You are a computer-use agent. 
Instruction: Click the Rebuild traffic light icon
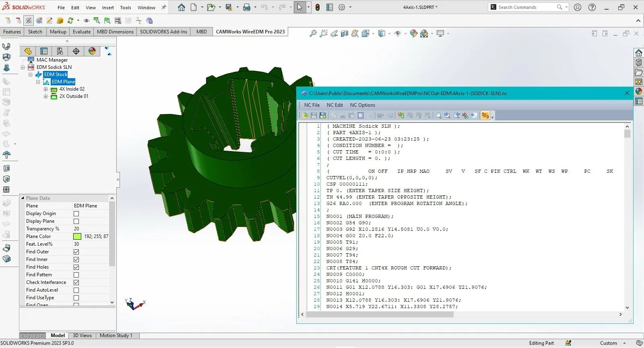pos(318,7)
